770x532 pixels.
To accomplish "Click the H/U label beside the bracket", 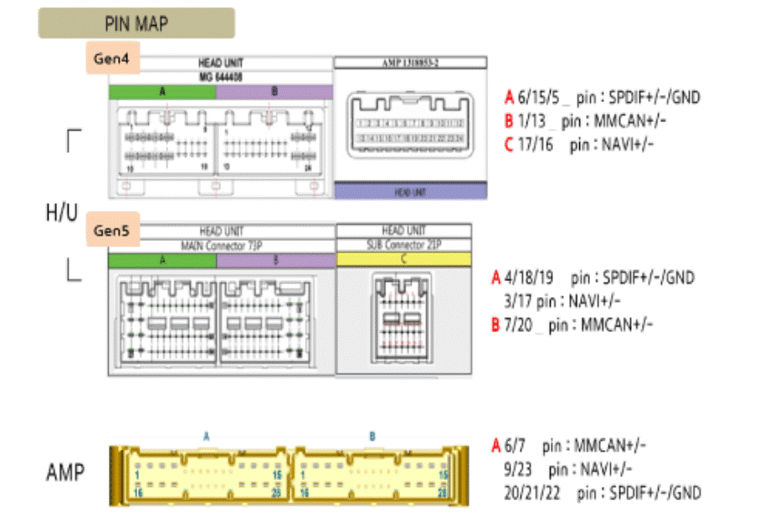I will pos(62,212).
